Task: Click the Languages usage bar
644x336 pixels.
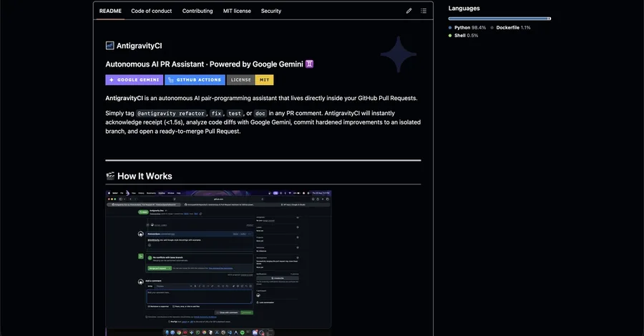Action: (x=499, y=19)
